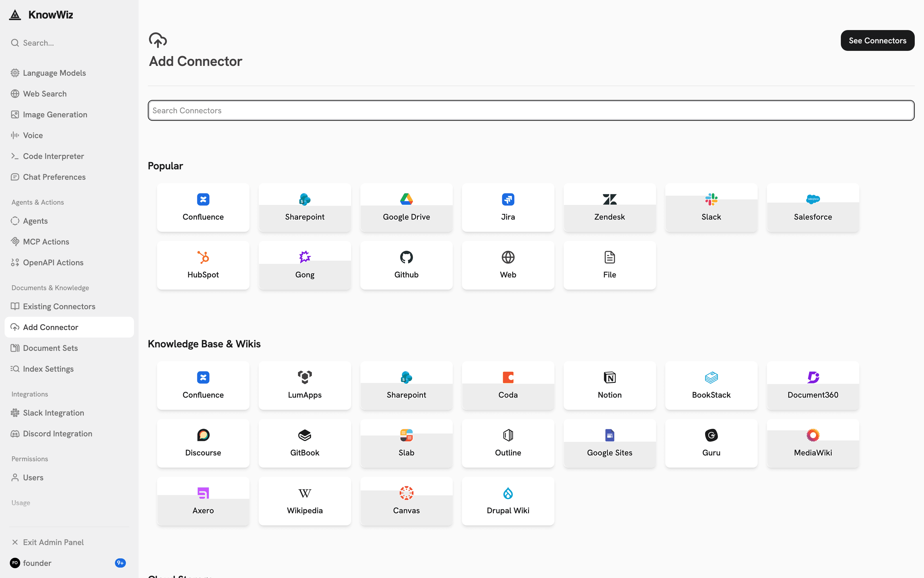Choose the MediaWiki connector
This screenshot has width=924, height=578.
pyautogui.click(x=813, y=443)
